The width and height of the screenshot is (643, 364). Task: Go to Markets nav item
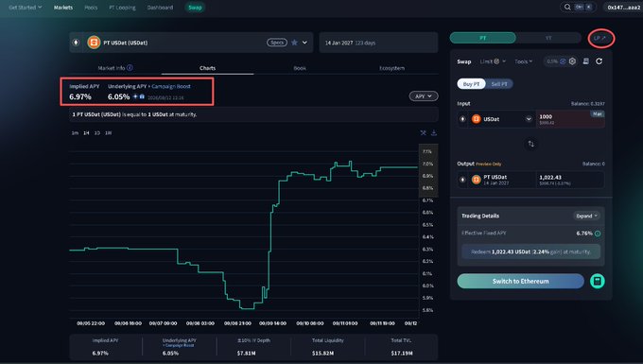[63, 8]
